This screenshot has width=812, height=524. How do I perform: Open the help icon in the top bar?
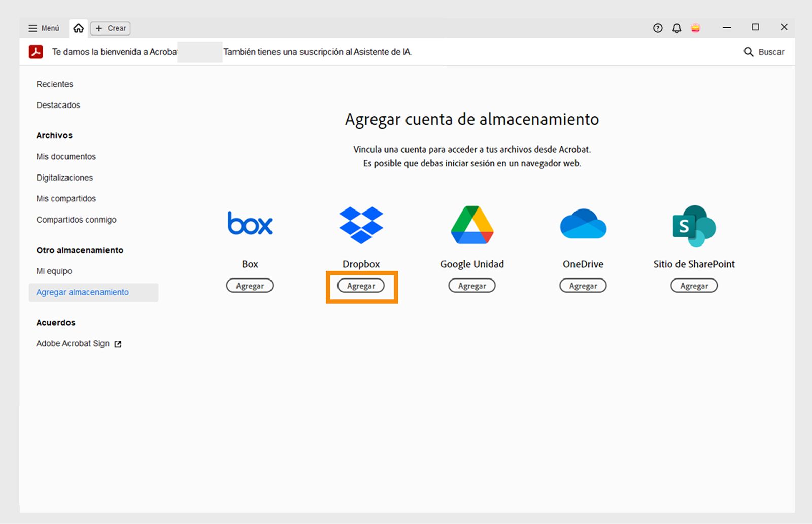[657, 28]
